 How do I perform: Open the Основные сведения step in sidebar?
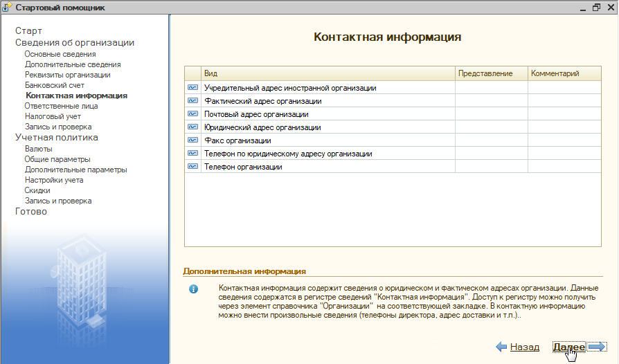60,54
